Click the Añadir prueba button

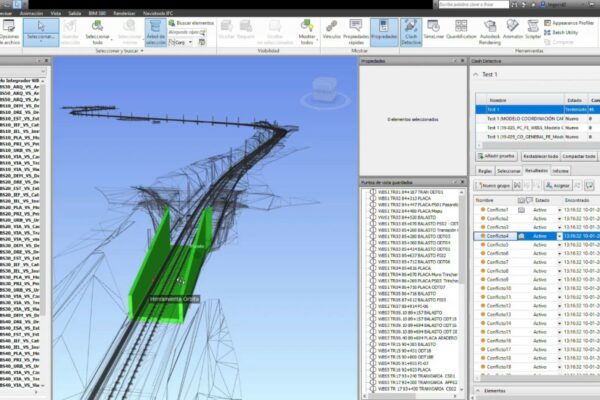(495, 156)
